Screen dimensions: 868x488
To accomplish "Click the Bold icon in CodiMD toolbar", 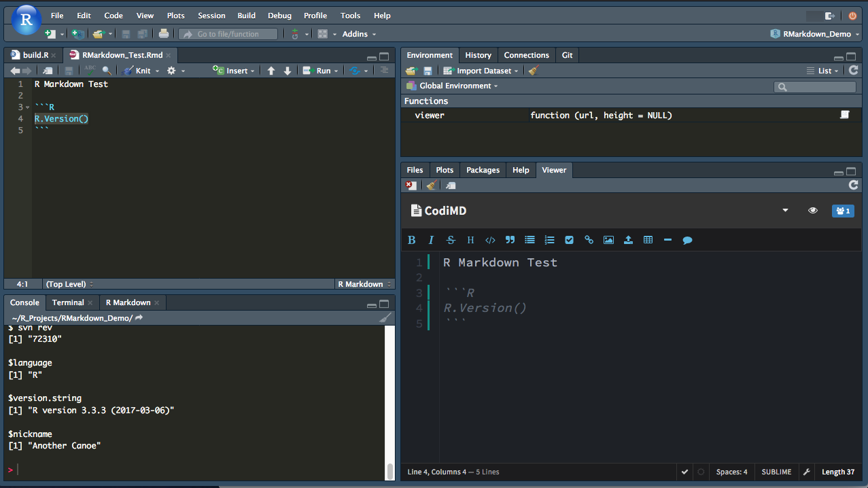I will click(x=411, y=240).
